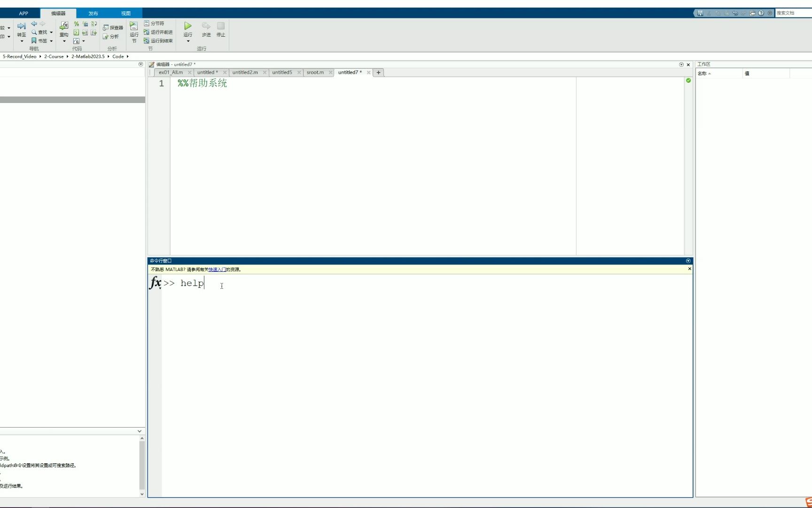This screenshot has width=812, height=508.
Task: Click the help question mark icon
Action: click(x=761, y=13)
